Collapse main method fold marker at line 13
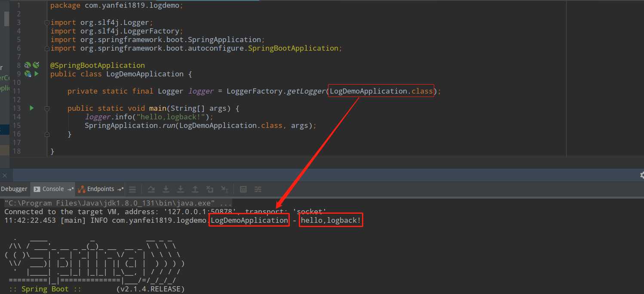This screenshot has width=644, height=294. click(47, 108)
